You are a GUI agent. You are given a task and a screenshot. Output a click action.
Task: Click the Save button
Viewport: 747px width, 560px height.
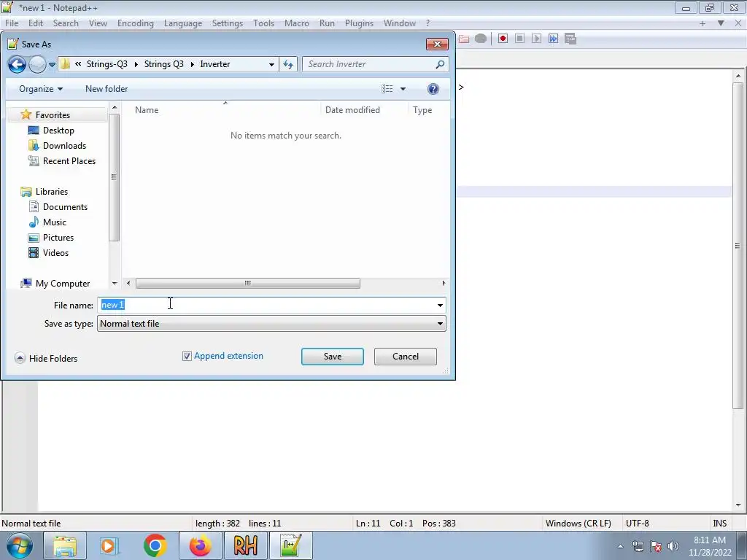click(x=333, y=357)
